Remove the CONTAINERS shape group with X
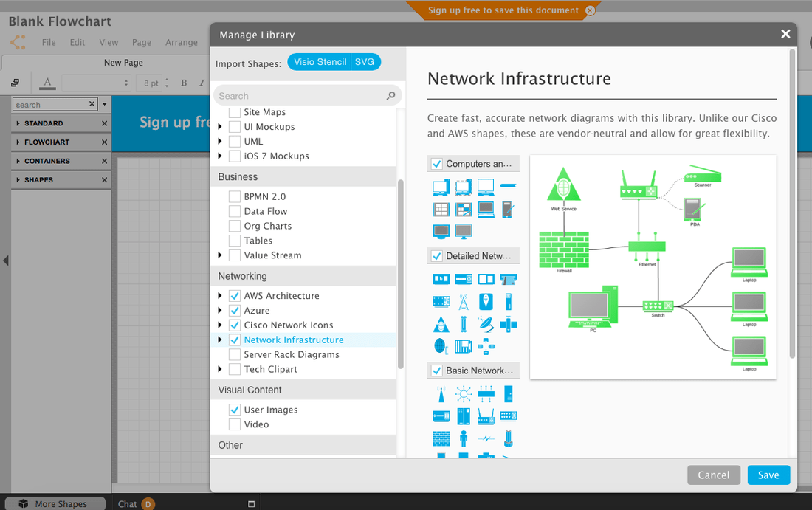Screen dimensions: 812x510 104,161
